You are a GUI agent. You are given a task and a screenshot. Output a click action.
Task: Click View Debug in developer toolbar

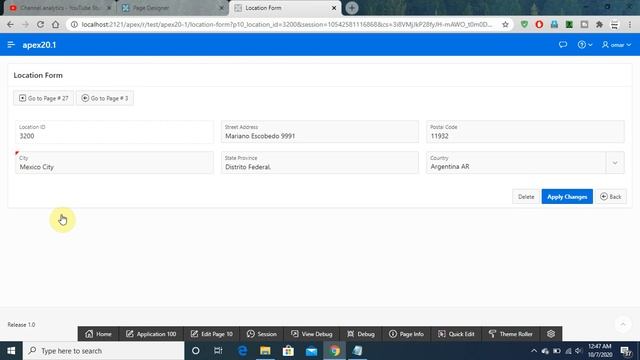coord(312,334)
